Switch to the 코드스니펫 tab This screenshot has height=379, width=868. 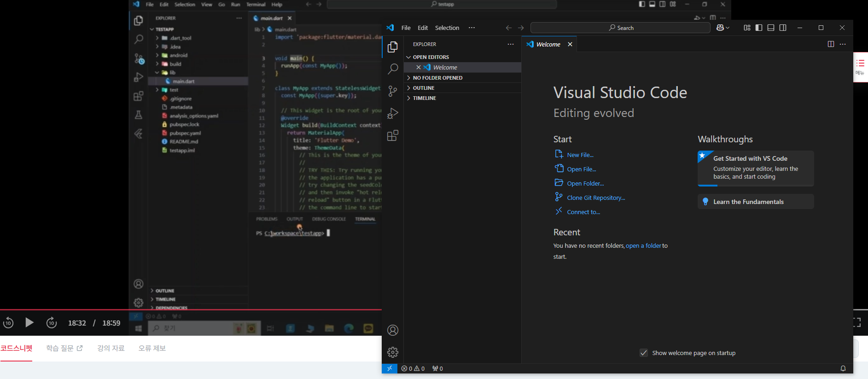[16, 348]
